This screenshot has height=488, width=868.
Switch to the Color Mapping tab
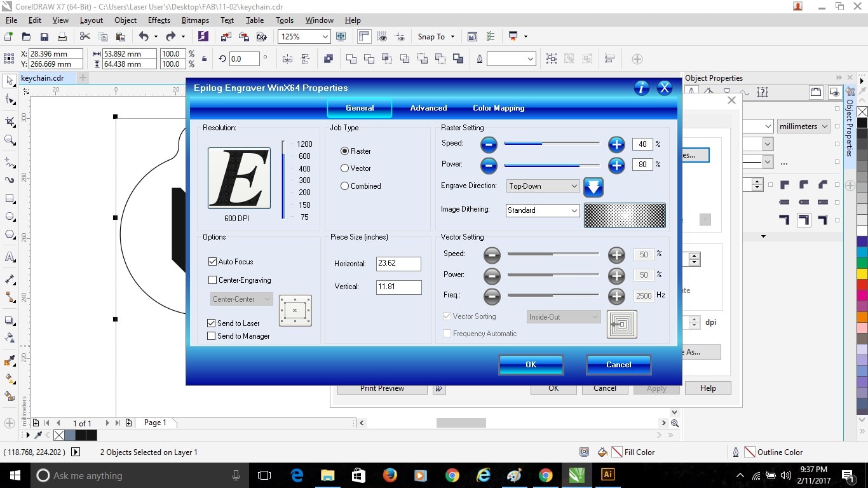(x=499, y=108)
